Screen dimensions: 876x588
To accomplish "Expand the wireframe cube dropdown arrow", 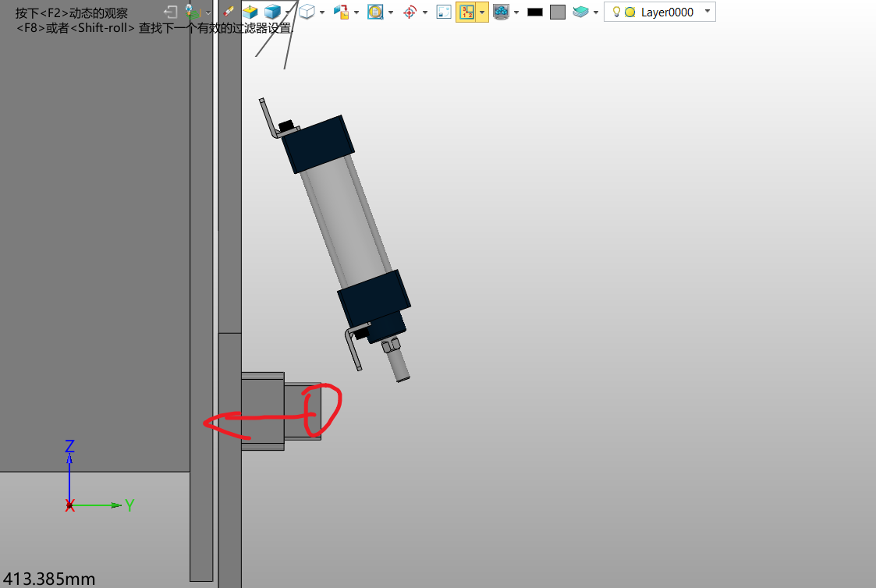I will (x=322, y=12).
